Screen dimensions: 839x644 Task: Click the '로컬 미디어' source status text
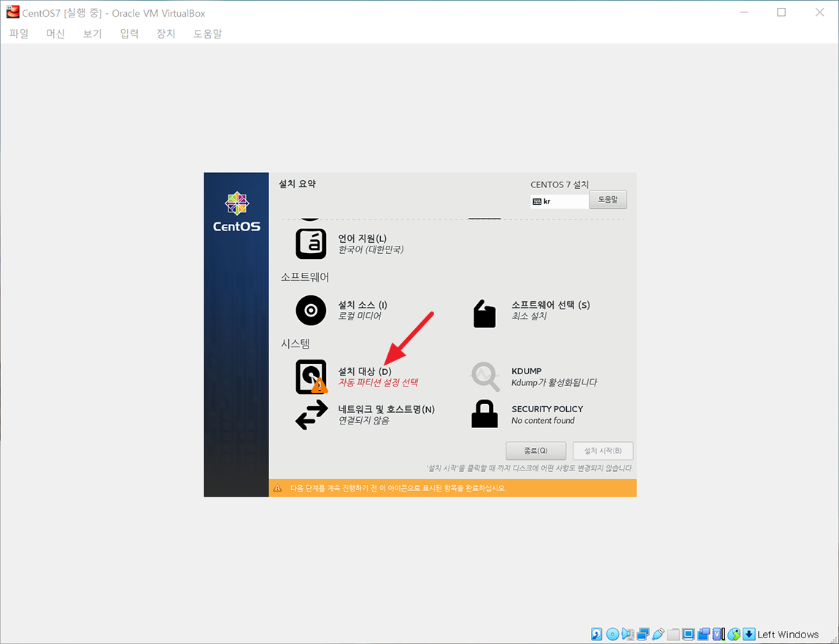(x=360, y=316)
